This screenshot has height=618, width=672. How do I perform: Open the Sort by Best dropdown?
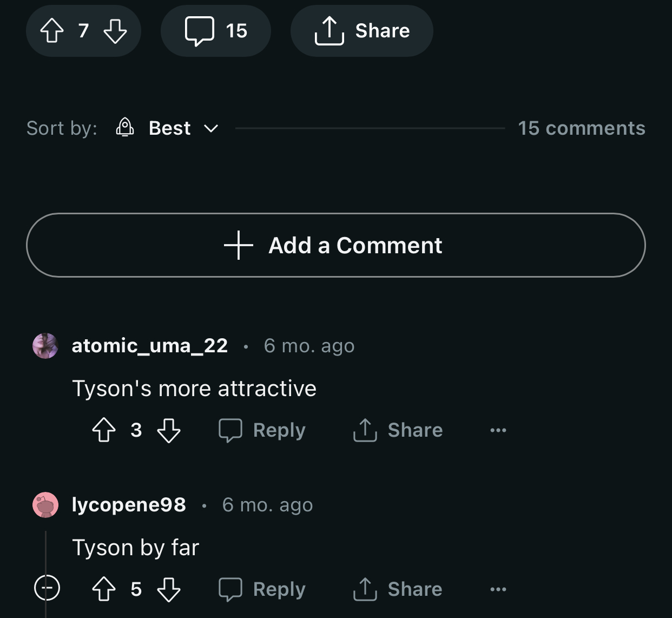pyautogui.click(x=168, y=128)
